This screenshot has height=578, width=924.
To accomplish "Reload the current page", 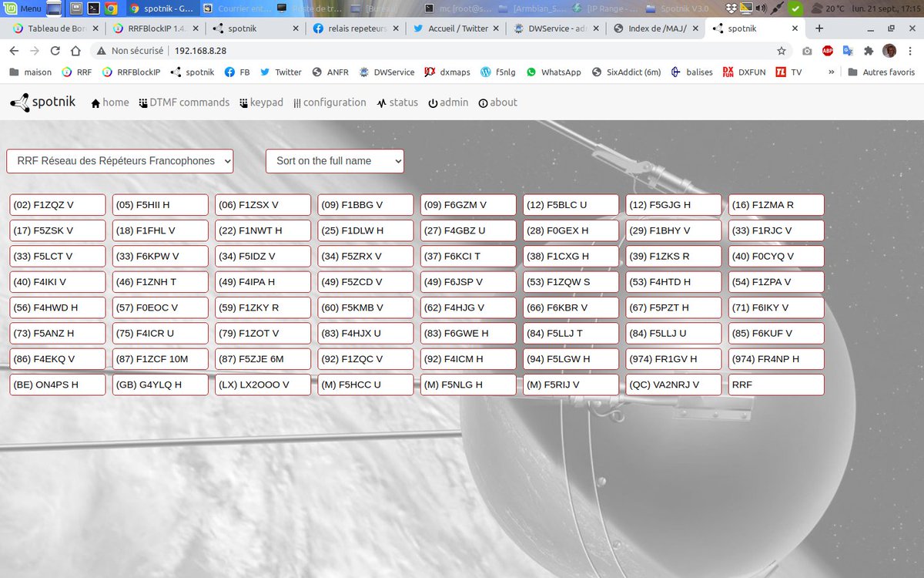I will coord(55,51).
